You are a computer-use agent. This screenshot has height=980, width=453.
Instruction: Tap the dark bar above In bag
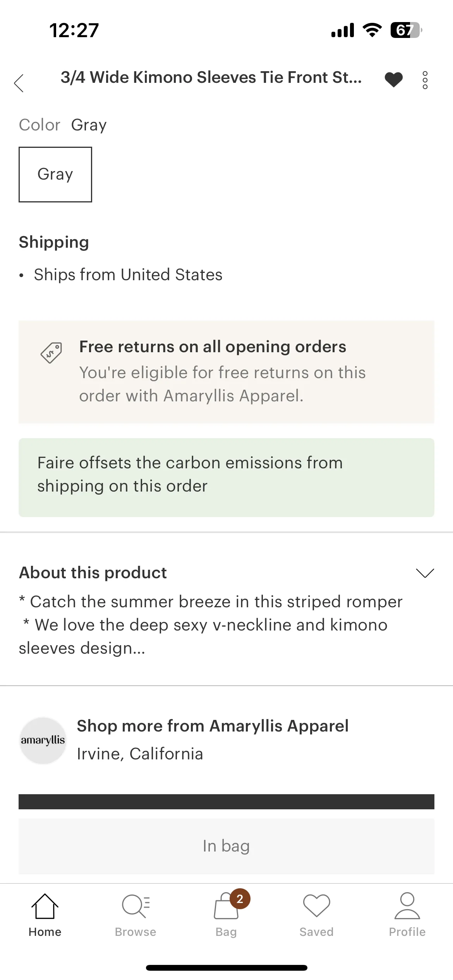pyautogui.click(x=226, y=802)
